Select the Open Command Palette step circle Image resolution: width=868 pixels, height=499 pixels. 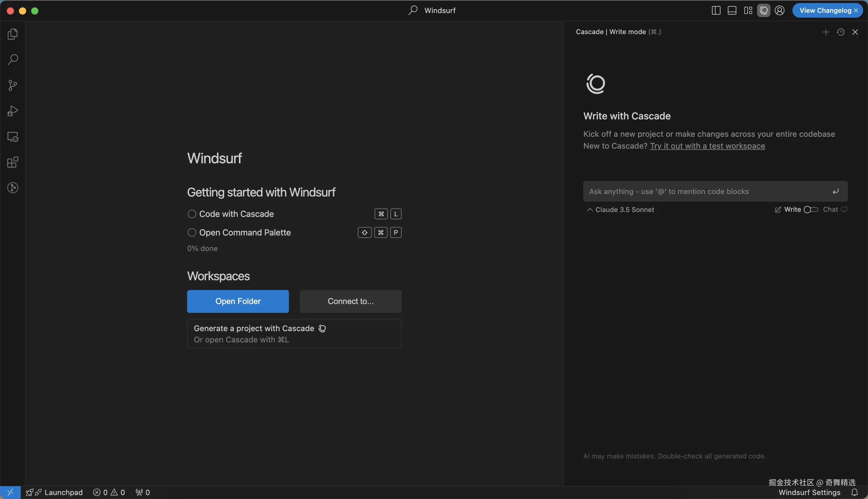coord(192,232)
